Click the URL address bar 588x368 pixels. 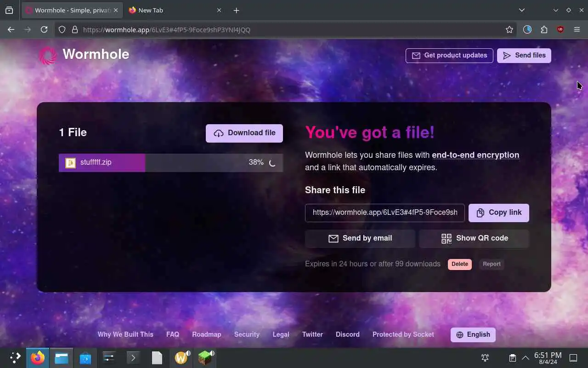285,29
